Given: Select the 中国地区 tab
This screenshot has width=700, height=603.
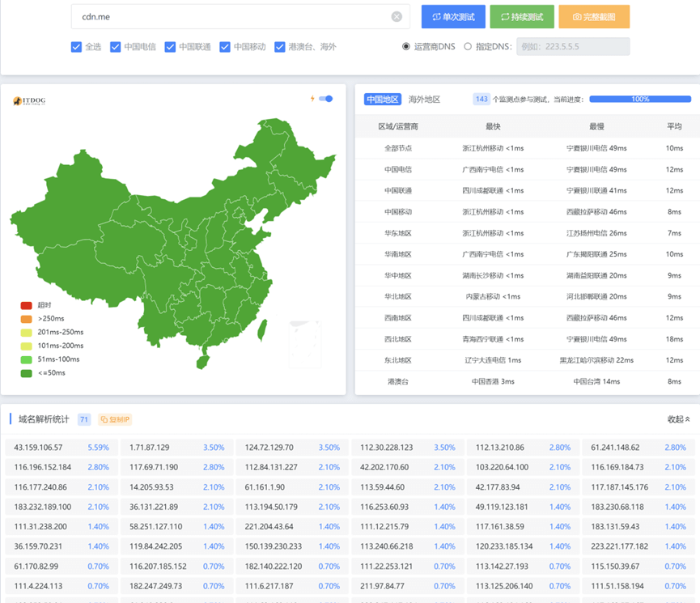Looking at the screenshot, I should (381, 99).
